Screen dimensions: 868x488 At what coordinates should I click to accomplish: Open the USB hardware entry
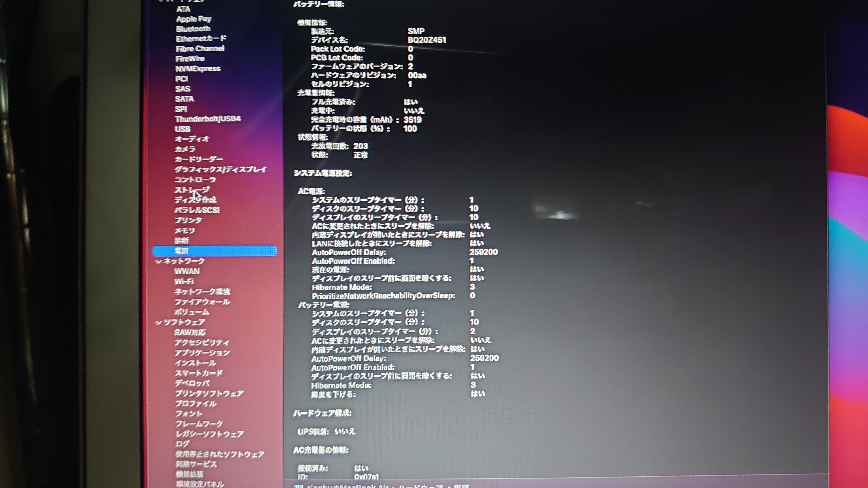pos(182,129)
